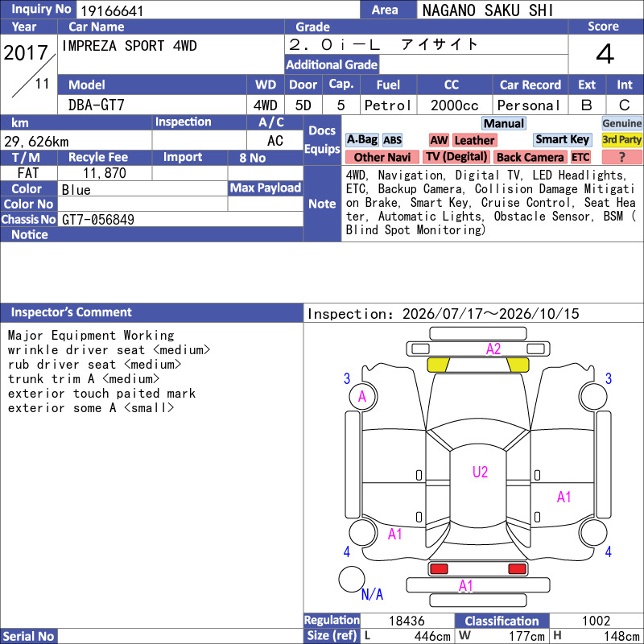The height and width of the screenshot is (644, 644).
Task: Select the area NAGANO SAKU SHI
Action: tap(488, 10)
